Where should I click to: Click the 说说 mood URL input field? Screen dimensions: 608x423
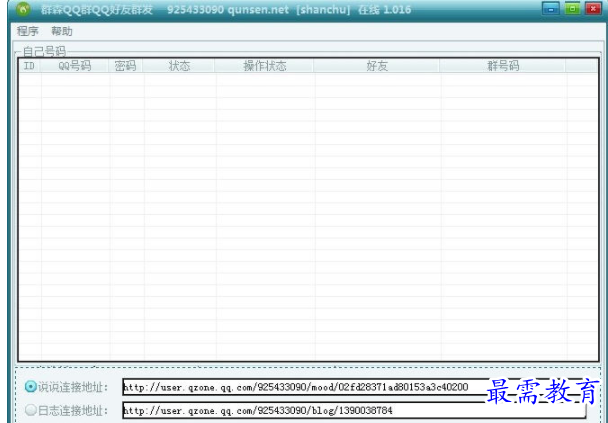pyautogui.click(x=354, y=387)
